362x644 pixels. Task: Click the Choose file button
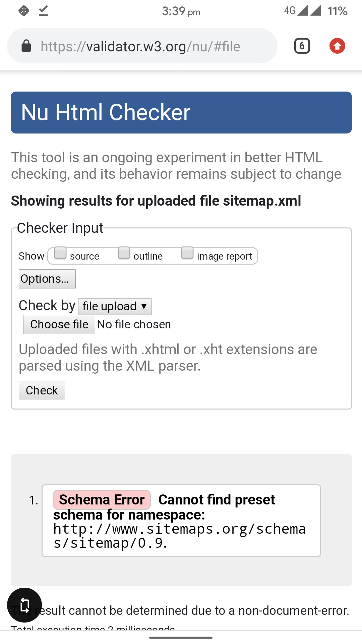(59, 324)
